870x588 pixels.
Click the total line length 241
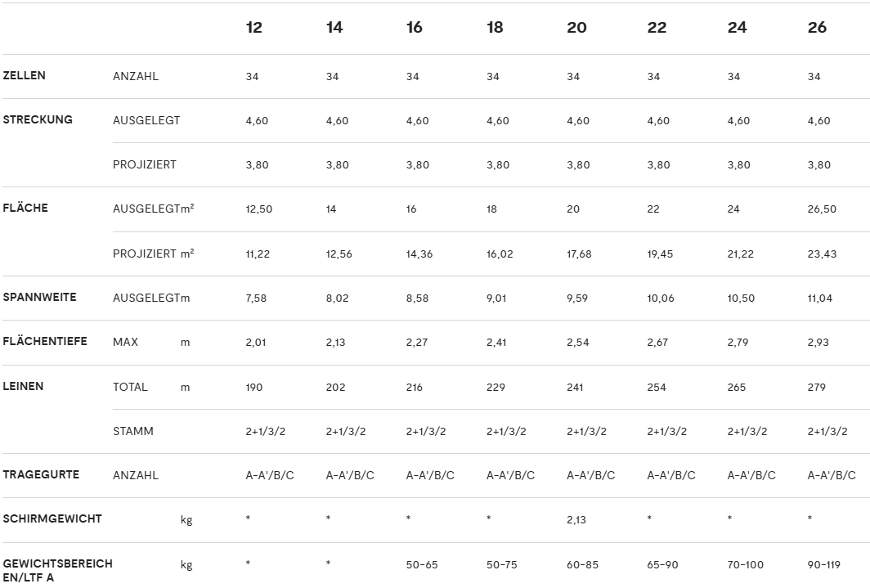(x=576, y=387)
